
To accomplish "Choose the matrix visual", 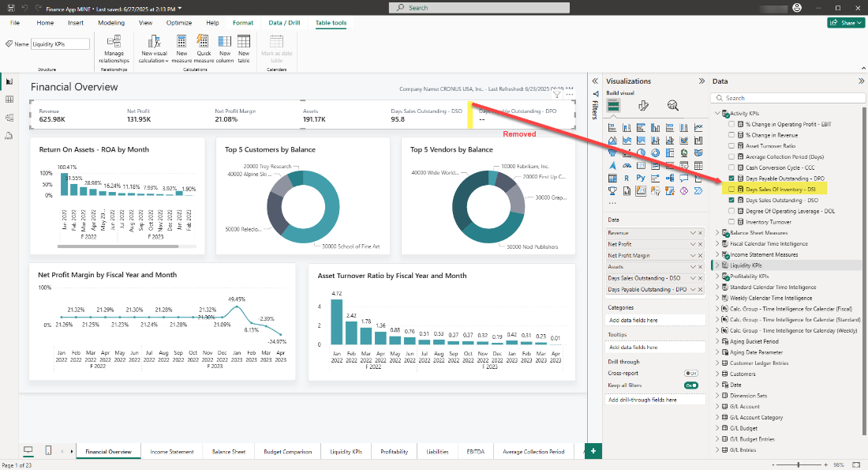I will [x=612, y=178].
